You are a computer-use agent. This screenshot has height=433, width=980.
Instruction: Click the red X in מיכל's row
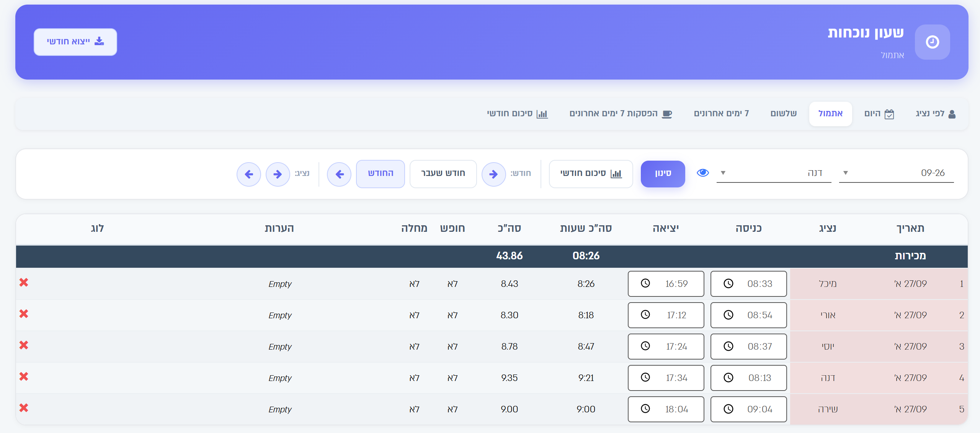(x=24, y=282)
